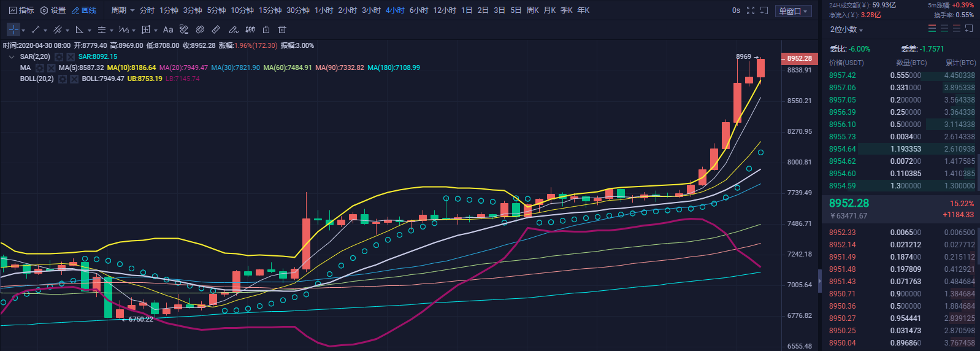Image resolution: width=980 pixels, height=351 pixels.
Task: Open the 2位小数 decimal precision dropdown
Action: [846, 29]
